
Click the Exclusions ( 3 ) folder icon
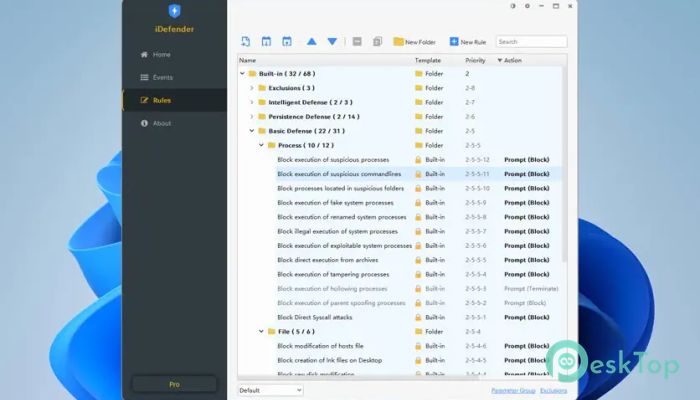coord(262,88)
